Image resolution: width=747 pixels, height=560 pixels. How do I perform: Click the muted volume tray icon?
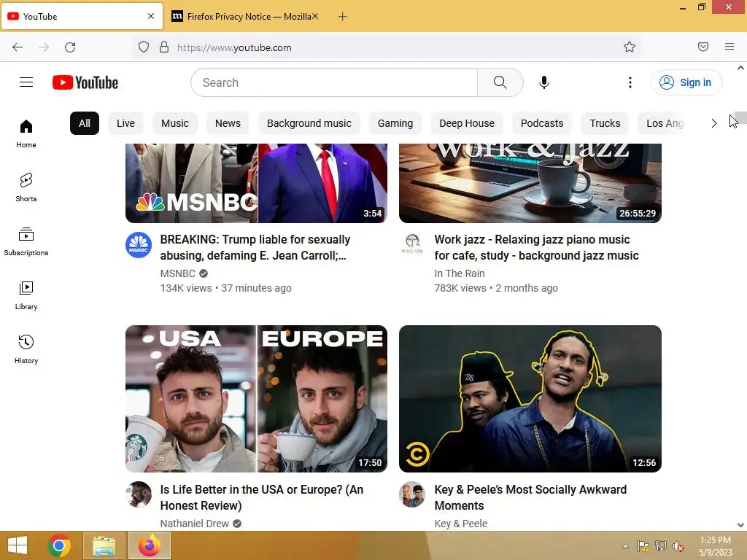(x=678, y=546)
